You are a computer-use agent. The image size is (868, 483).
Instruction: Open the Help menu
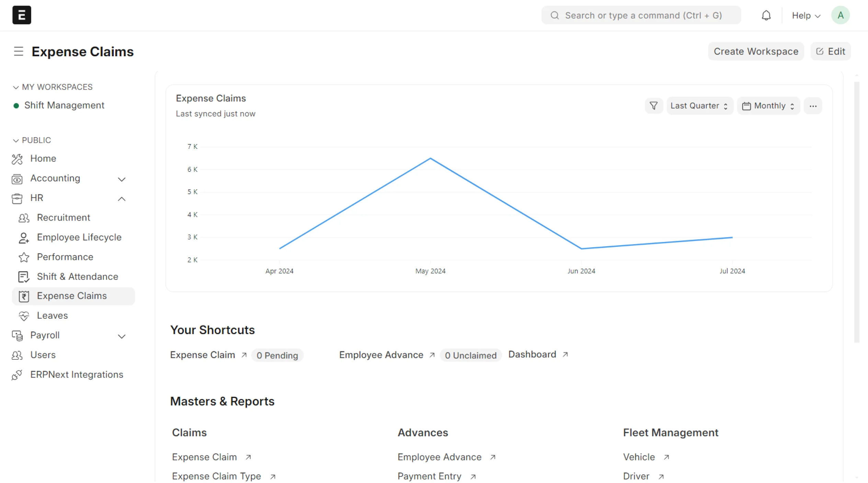point(806,15)
